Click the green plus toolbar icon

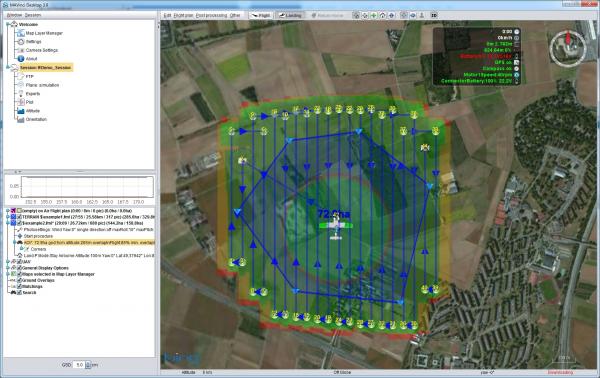coord(373,15)
